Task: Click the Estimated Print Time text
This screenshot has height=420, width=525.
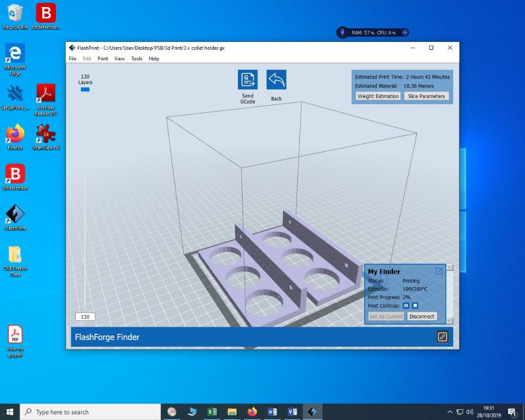Action: (x=402, y=77)
